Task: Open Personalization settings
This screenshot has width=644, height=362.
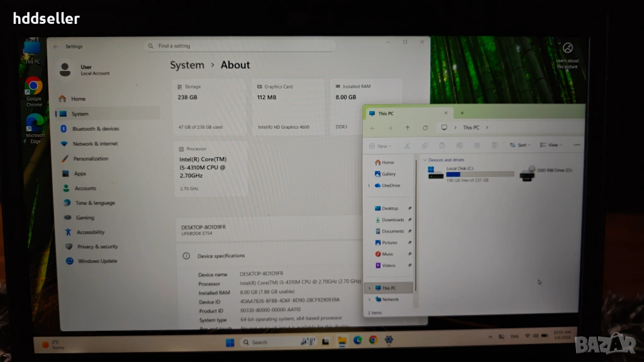Action: pyautogui.click(x=91, y=158)
